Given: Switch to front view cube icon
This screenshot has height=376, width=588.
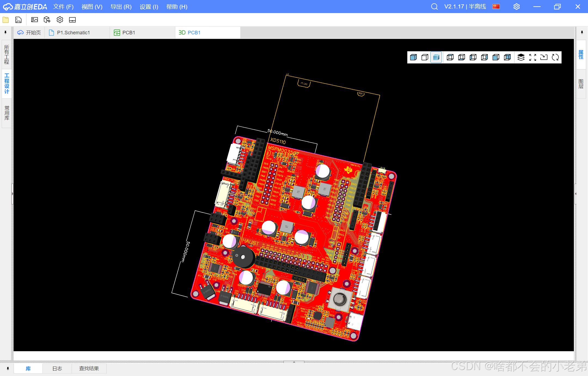Looking at the screenshot, I should 496,57.
